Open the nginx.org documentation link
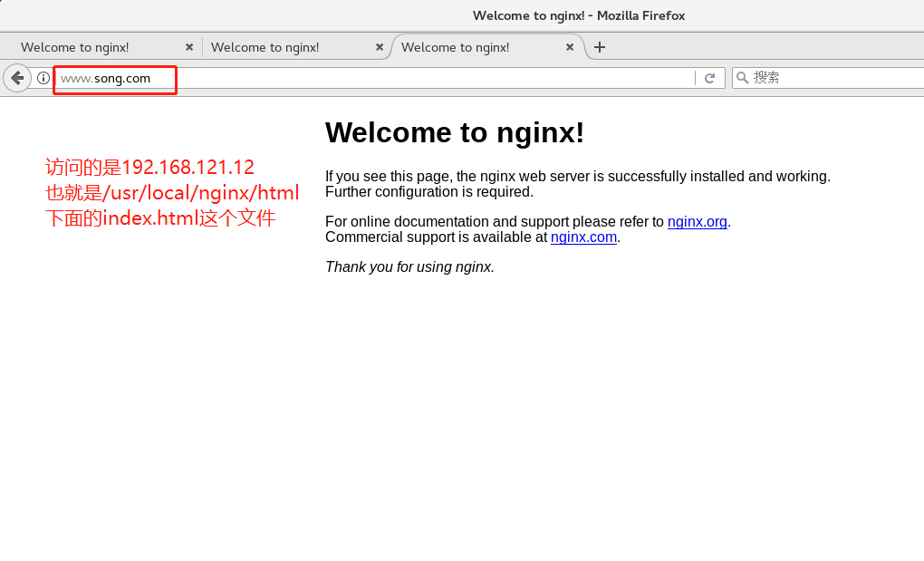Screen dimensions: 924x561 698,221
